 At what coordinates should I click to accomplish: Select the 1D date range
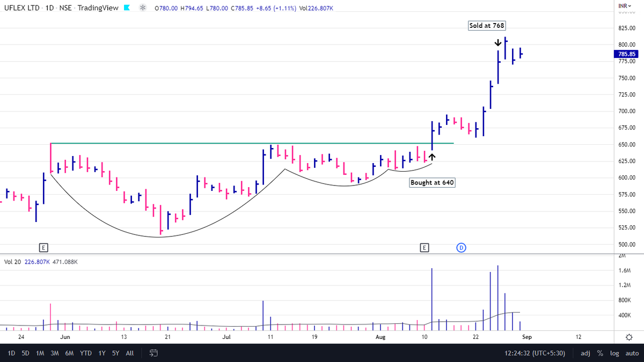pos(11,353)
